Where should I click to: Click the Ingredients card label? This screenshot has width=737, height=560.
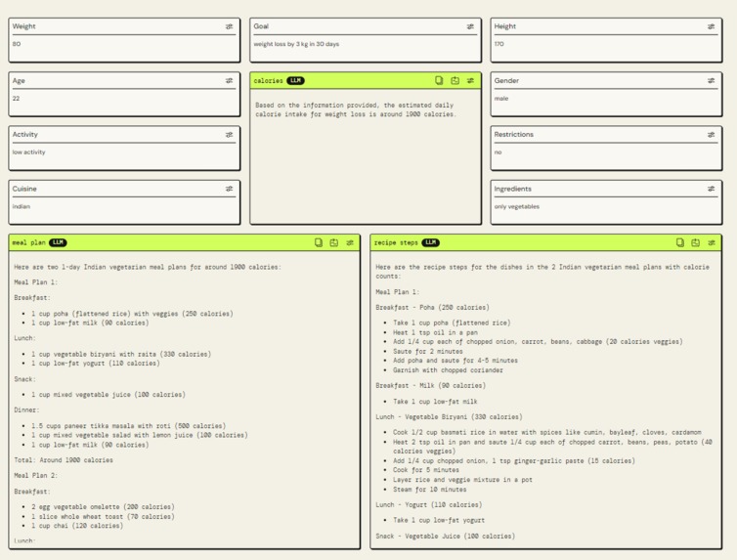pos(513,189)
